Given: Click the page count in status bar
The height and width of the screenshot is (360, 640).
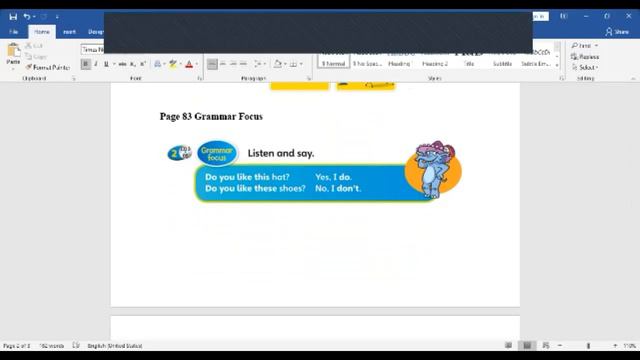Looking at the screenshot, I should pyautogui.click(x=17, y=346).
